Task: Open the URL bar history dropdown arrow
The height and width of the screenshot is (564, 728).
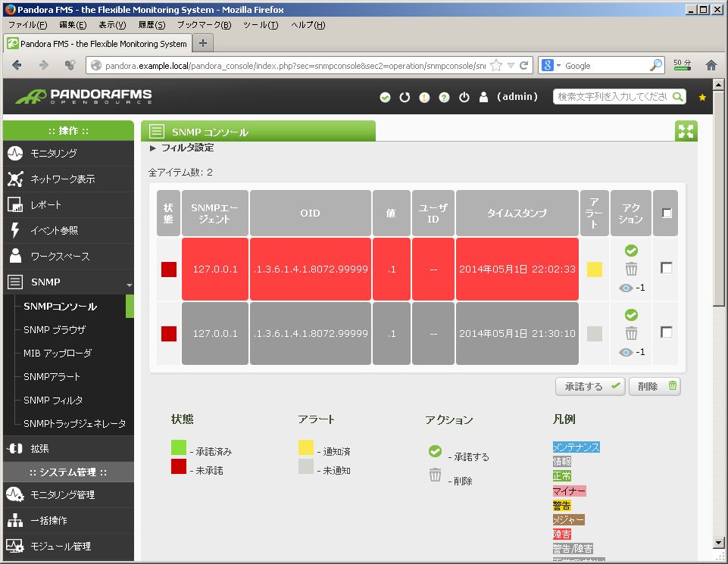Action: (x=511, y=65)
